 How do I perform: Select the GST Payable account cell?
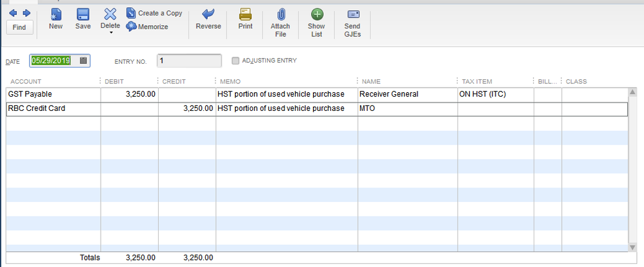coord(54,94)
